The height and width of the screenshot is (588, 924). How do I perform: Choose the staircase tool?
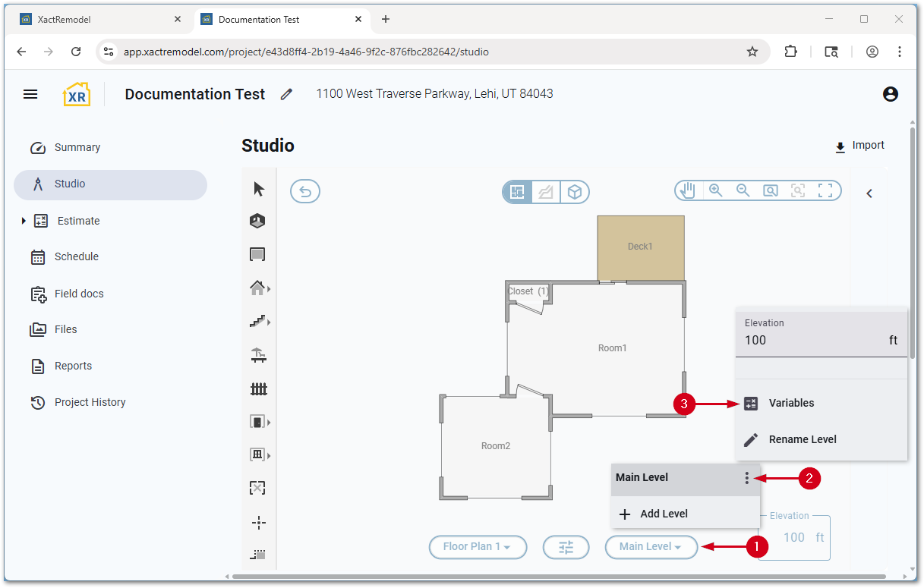point(258,321)
